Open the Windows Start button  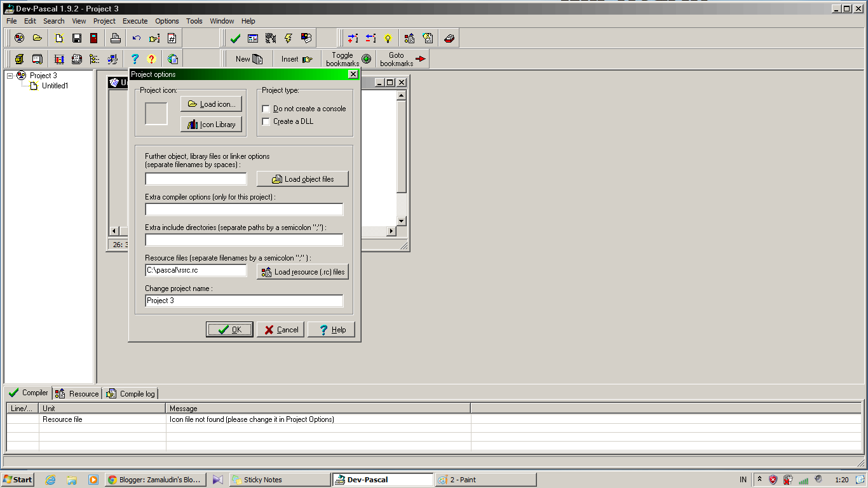point(18,480)
